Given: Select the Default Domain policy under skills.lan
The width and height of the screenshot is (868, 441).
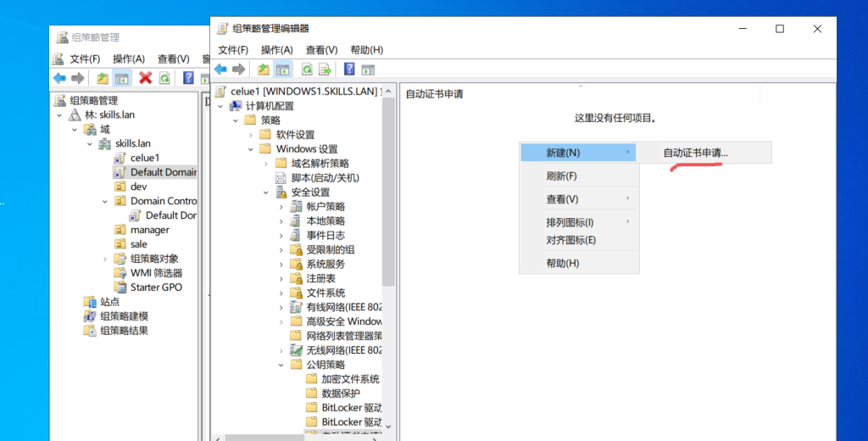Looking at the screenshot, I should coord(163,172).
